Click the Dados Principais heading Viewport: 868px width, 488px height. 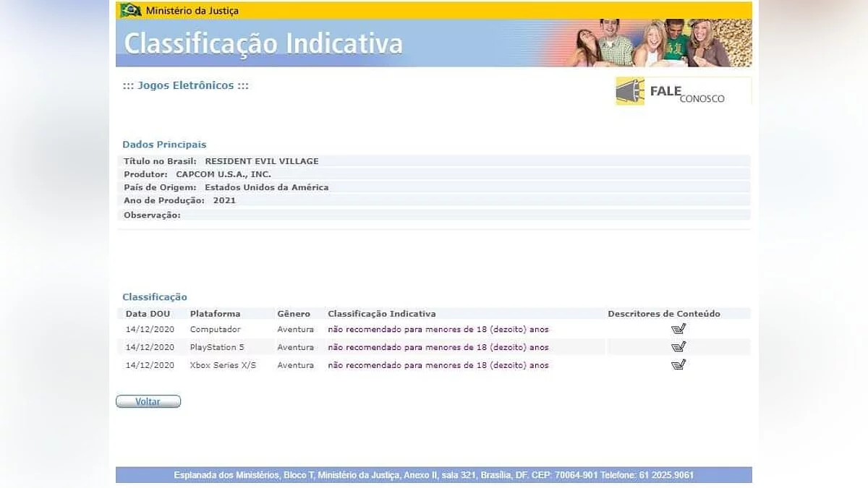(x=164, y=145)
